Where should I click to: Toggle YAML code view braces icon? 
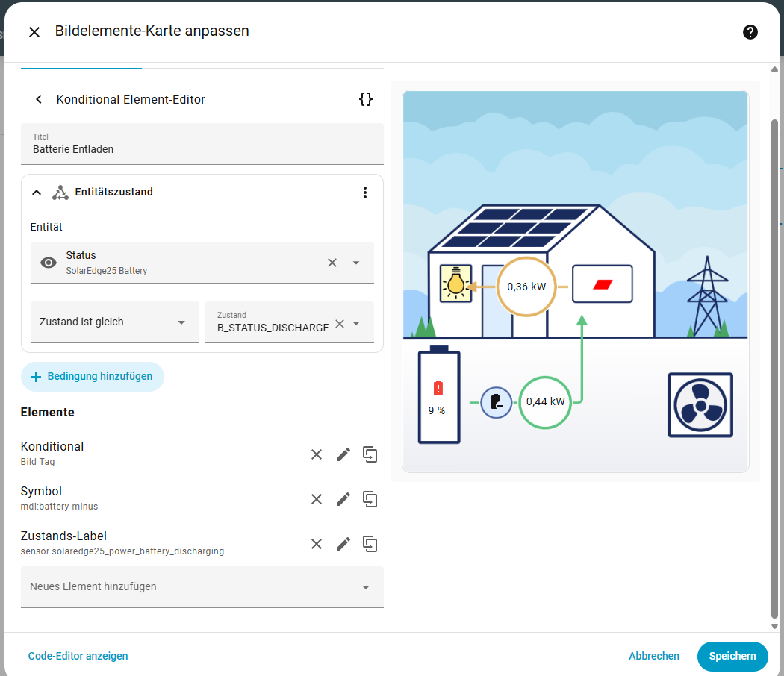365,99
